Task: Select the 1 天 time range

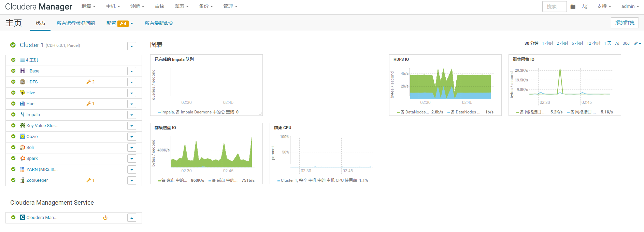Action: coord(607,43)
